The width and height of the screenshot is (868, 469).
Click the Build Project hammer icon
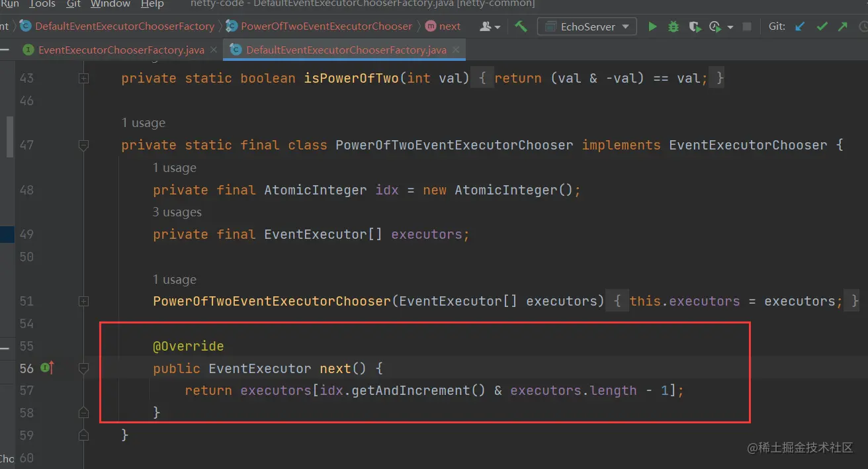click(x=521, y=26)
